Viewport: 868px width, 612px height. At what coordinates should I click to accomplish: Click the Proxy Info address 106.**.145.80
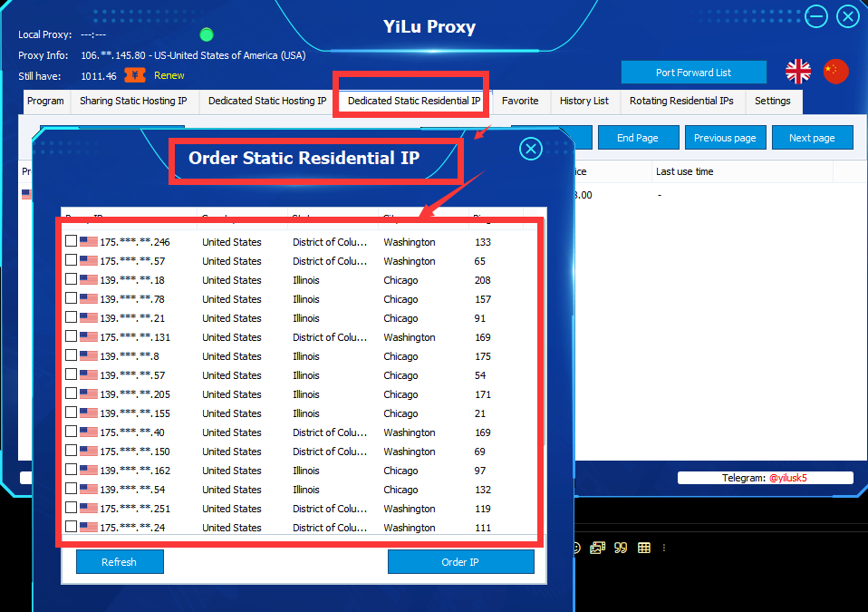pos(113,55)
